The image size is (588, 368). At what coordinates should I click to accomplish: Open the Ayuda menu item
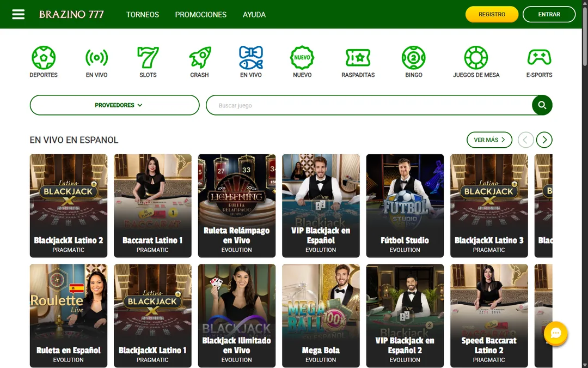point(254,15)
